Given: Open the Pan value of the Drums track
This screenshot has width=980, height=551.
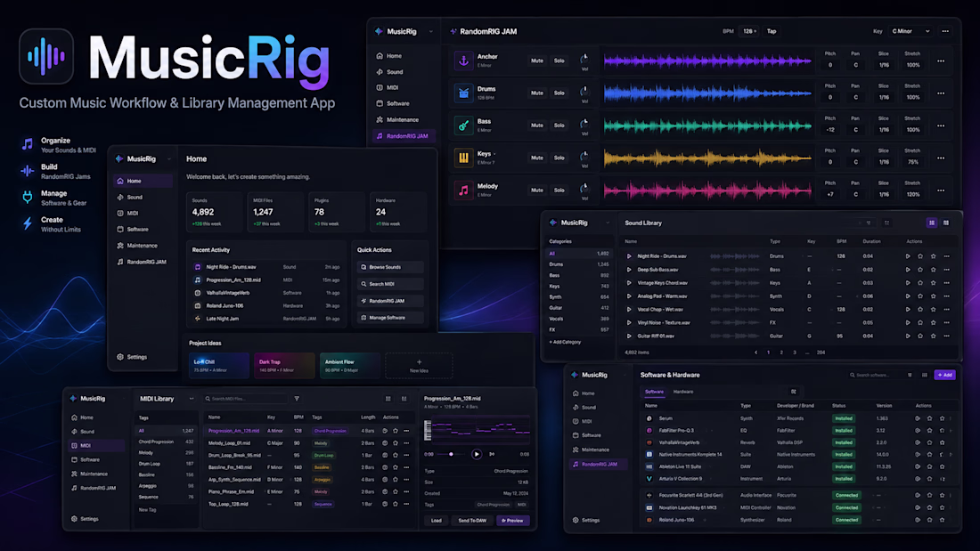Looking at the screenshot, I should (x=855, y=97).
